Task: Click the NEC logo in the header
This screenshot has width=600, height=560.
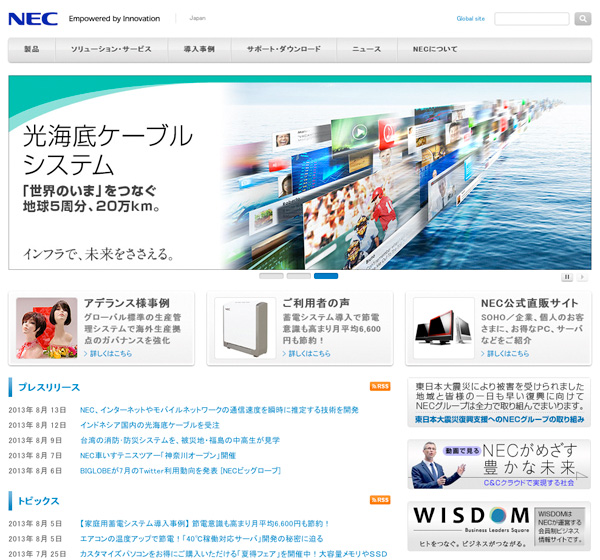Action: pos(33,18)
